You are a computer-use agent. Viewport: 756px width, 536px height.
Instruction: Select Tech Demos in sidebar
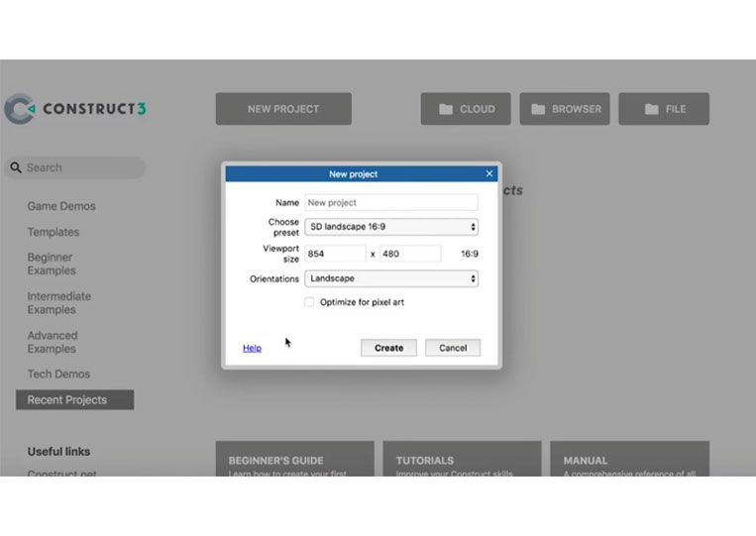(x=58, y=375)
